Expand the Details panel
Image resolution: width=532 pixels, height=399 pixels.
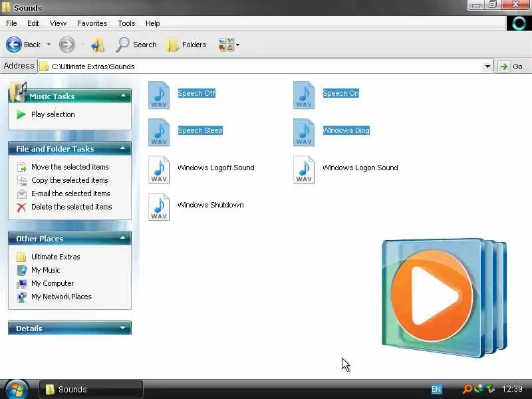(122, 328)
